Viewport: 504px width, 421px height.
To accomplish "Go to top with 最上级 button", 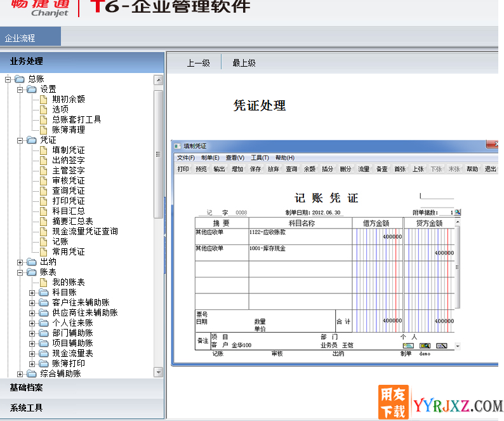I will (x=244, y=63).
